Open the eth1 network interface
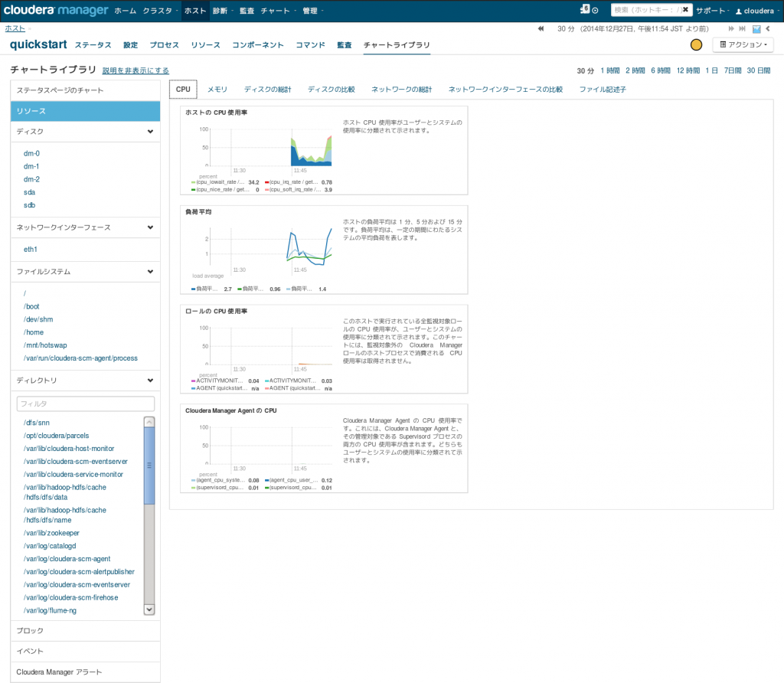 click(x=31, y=250)
